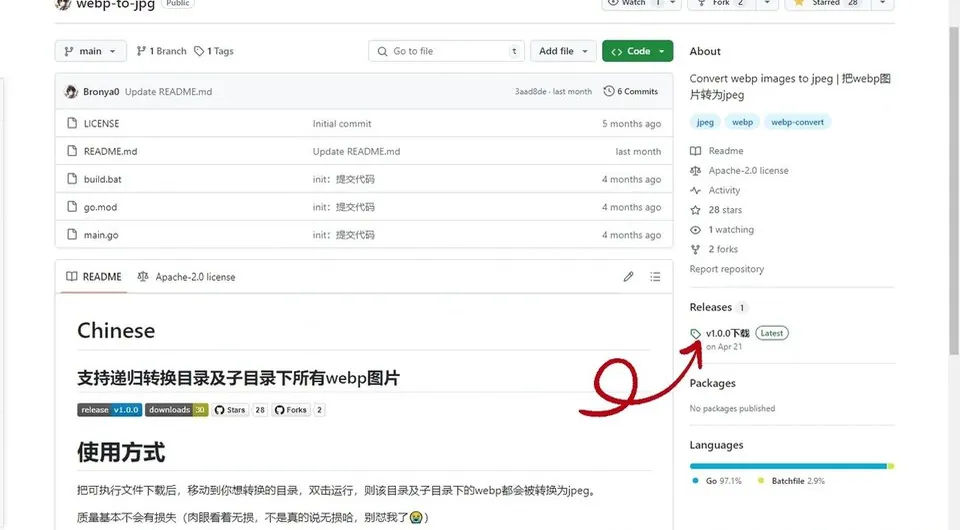Open the green Code button
The width and height of the screenshot is (960, 530).
click(x=637, y=51)
